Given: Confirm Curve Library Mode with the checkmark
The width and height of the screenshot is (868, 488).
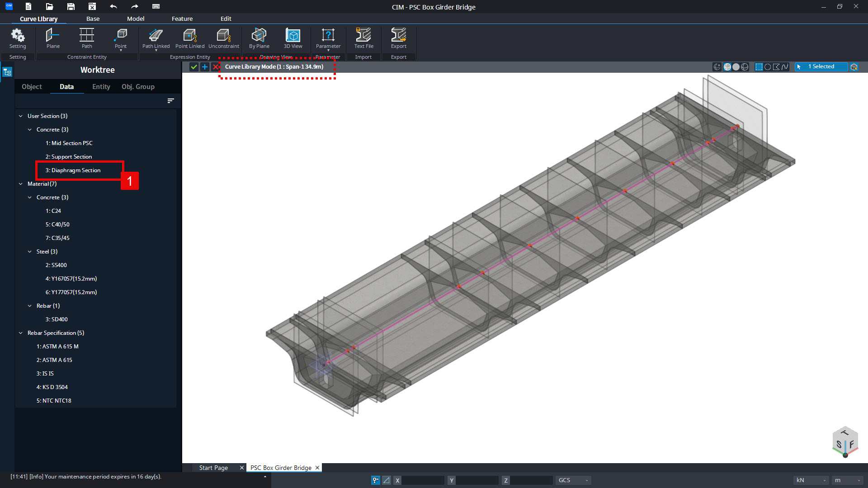Looking at the screenshot, I should click(194, 66).
